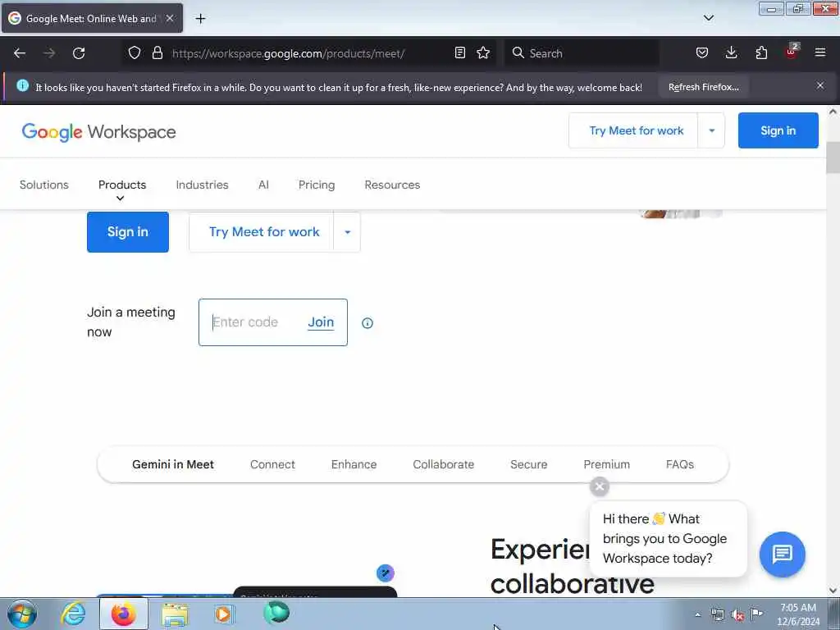Launch Internet Explorer from the taskbar
Image resolution: width=840 pixels, height=630 pixels.
tap(73, 614)
